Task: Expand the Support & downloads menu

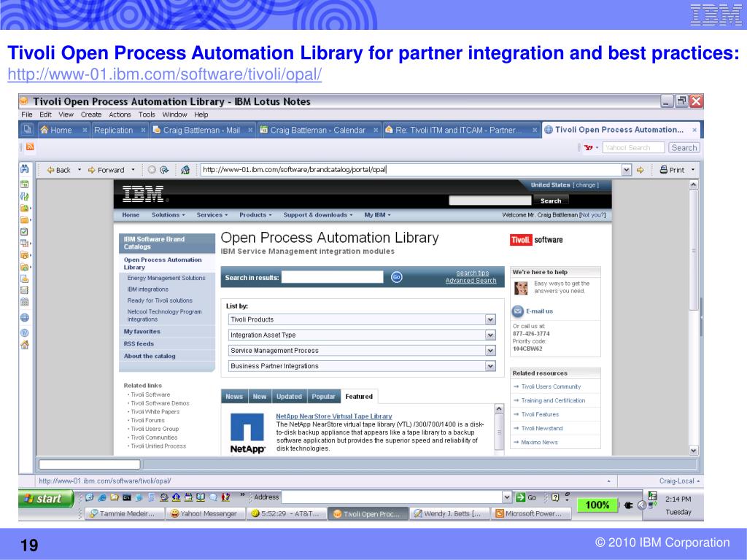Action: click(x=318, y=215)
